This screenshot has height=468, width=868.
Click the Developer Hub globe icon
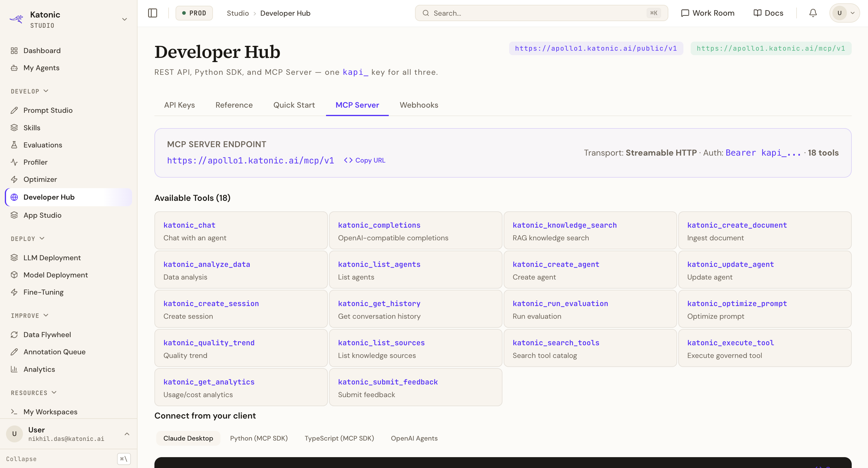pos(14,197)
